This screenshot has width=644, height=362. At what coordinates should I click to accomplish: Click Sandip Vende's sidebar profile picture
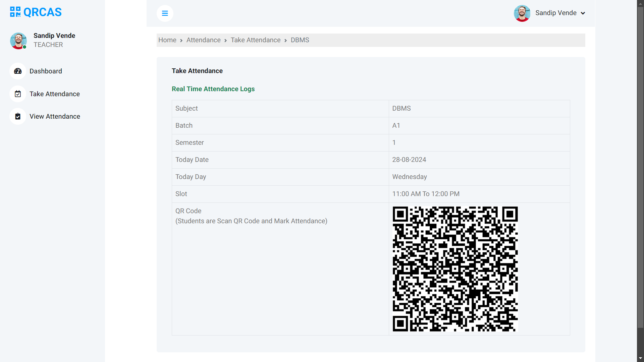click(x=18, y=41)
